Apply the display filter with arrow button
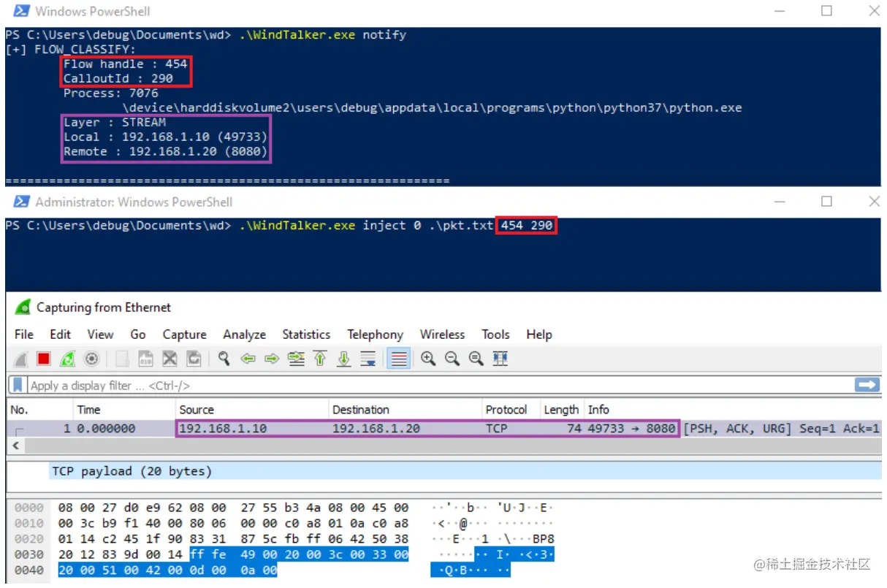The width and height of the screenshot is (887, 588). pyautogui.click(x=867, y=385)
